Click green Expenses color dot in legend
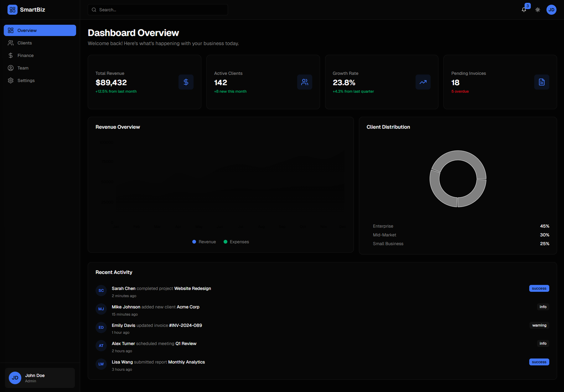Image resolution: width=564 pixels, height=392 pixels. 225,241
